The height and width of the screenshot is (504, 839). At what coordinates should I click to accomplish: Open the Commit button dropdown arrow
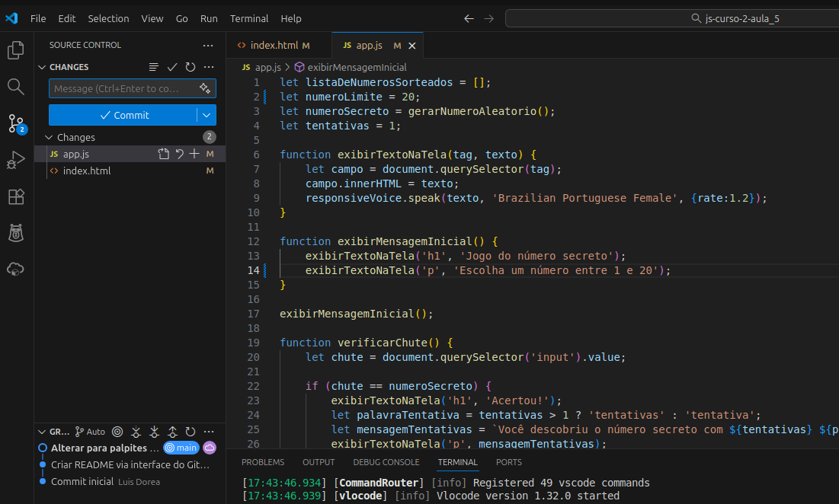(207, 115)
